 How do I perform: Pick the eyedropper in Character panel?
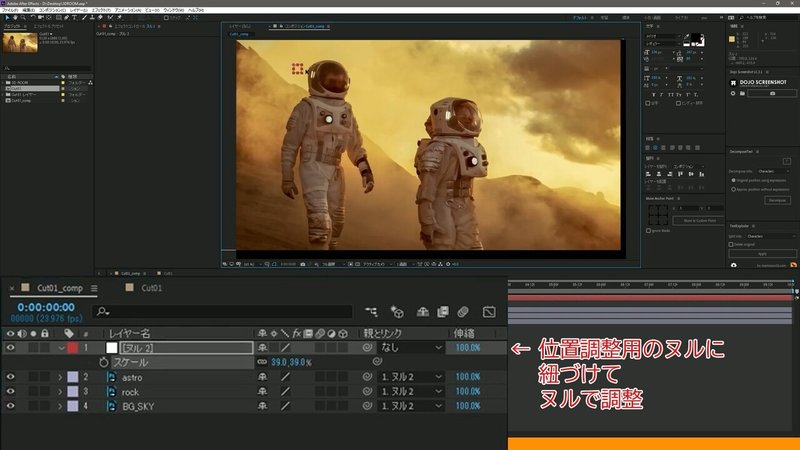(687, 37)
